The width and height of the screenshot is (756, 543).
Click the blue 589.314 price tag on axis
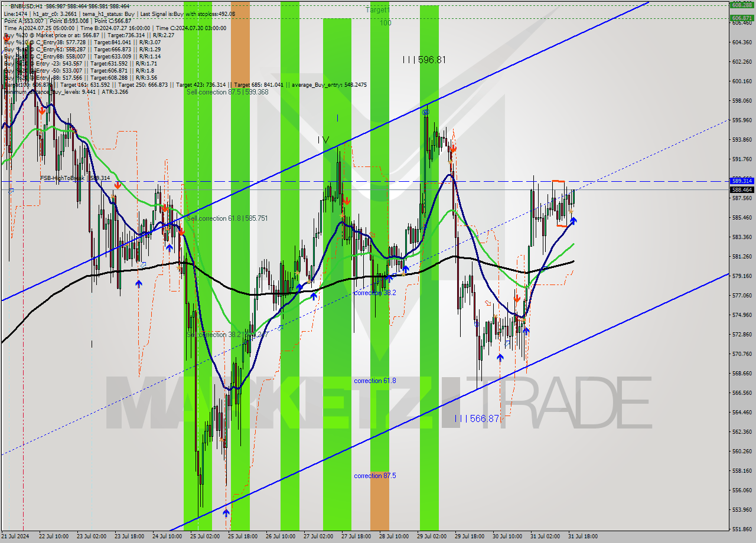pos(741,181)
